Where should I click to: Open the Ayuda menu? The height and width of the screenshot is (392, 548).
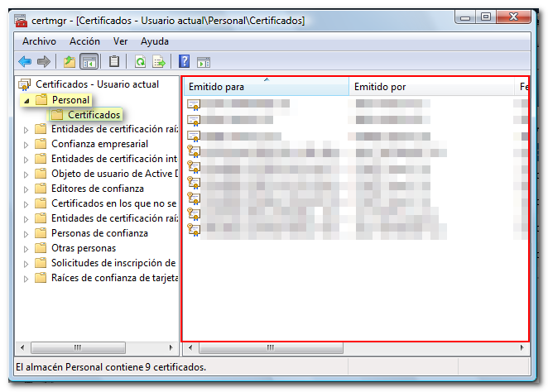click(155, 41)
